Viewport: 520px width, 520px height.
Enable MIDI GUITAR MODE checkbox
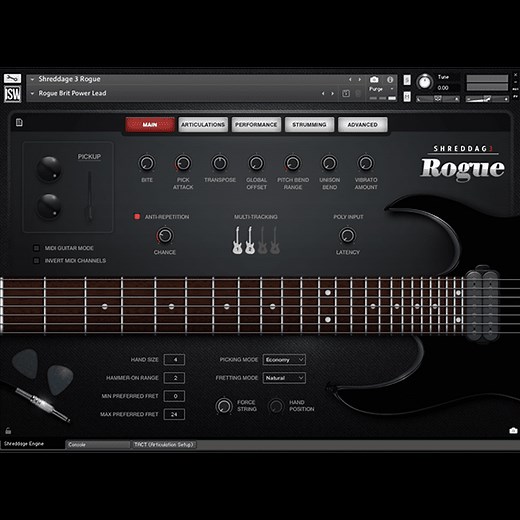click(36, 248)
